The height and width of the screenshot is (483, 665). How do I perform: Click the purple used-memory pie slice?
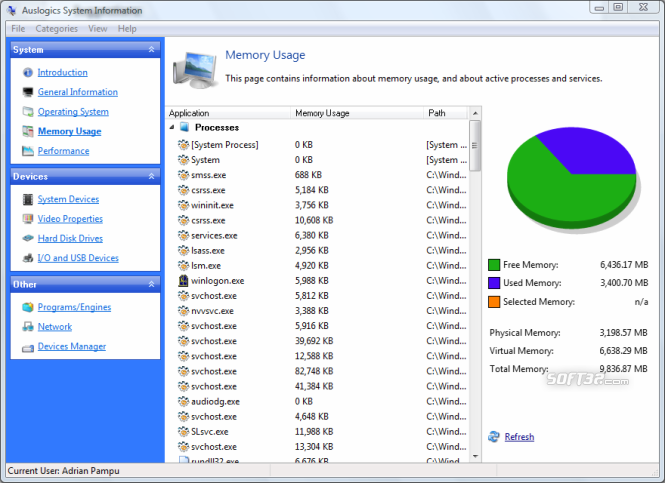[590, 151]
